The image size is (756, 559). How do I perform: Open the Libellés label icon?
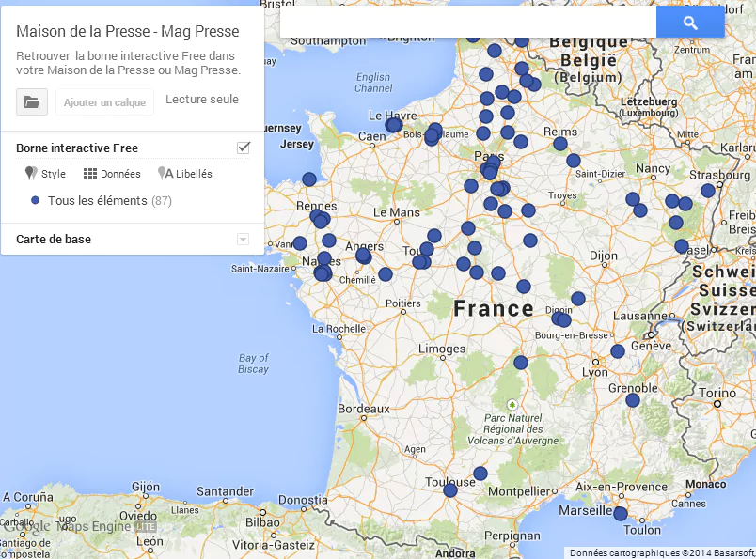(x=165, y=174)
